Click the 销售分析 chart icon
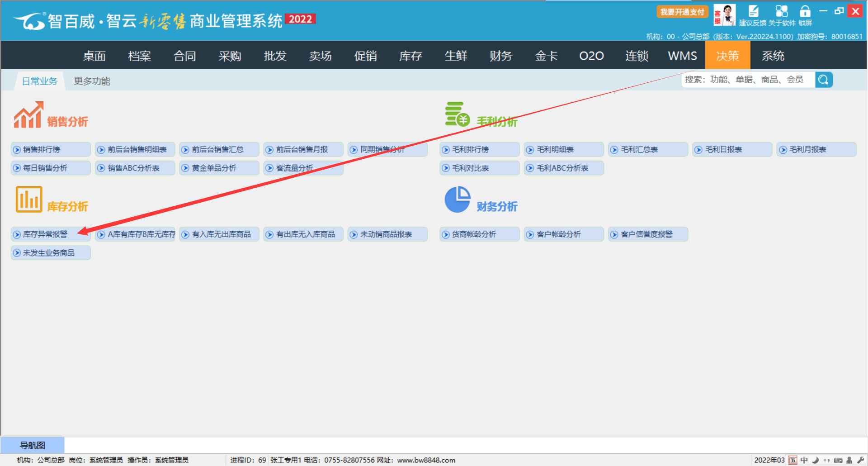The width and height of the screenshot is (868, 466). click(28, 115)
